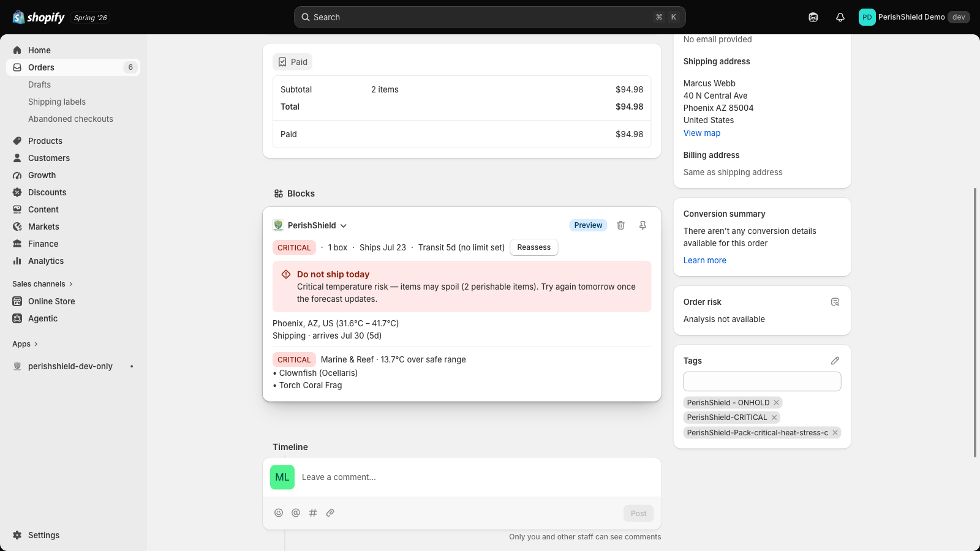Click the Finance bank icon
The width and height of the screenshot is (980, 551).
[17, 244]
